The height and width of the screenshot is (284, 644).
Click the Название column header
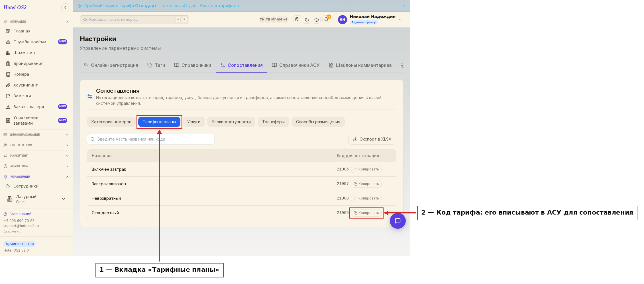101,156
